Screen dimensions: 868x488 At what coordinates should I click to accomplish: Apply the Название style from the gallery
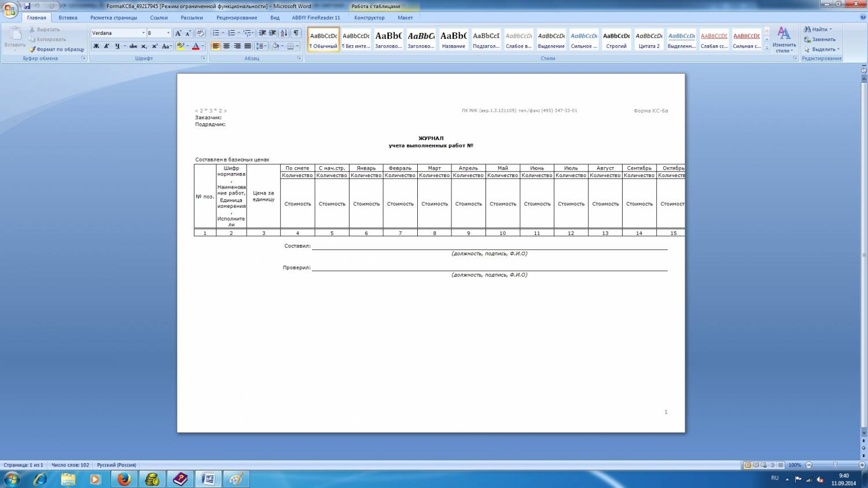(453, 39)
